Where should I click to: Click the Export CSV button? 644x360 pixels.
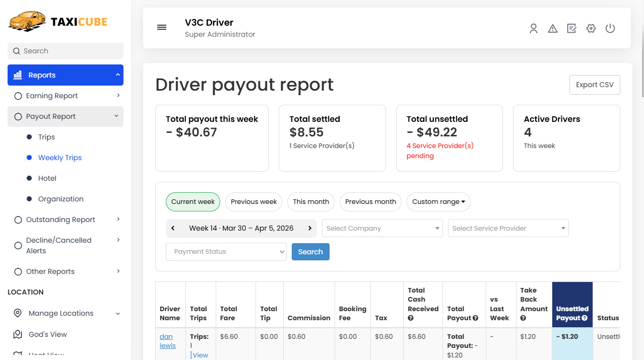595,85
